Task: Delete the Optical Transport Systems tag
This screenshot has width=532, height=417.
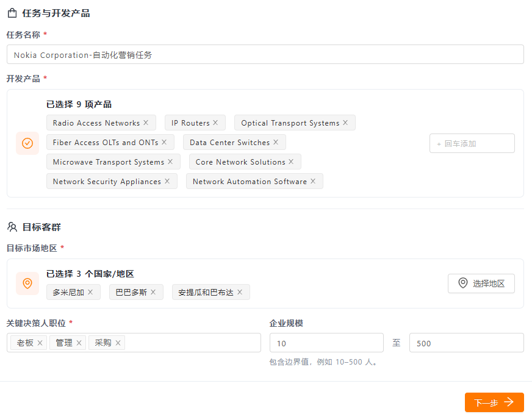Action: point(345,123)
